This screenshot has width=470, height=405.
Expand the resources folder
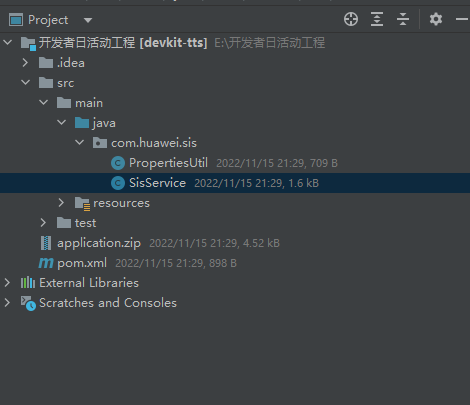pos(61,203)
